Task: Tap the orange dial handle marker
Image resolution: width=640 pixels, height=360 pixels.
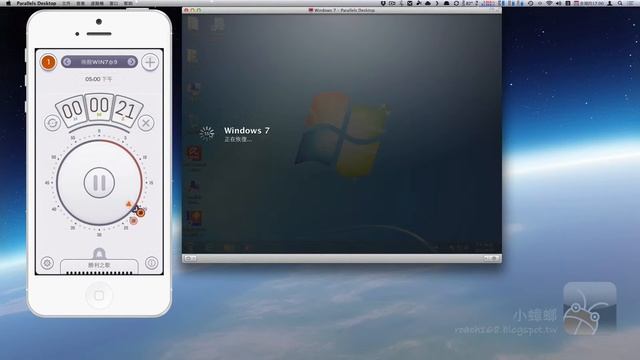Action: 140,213
